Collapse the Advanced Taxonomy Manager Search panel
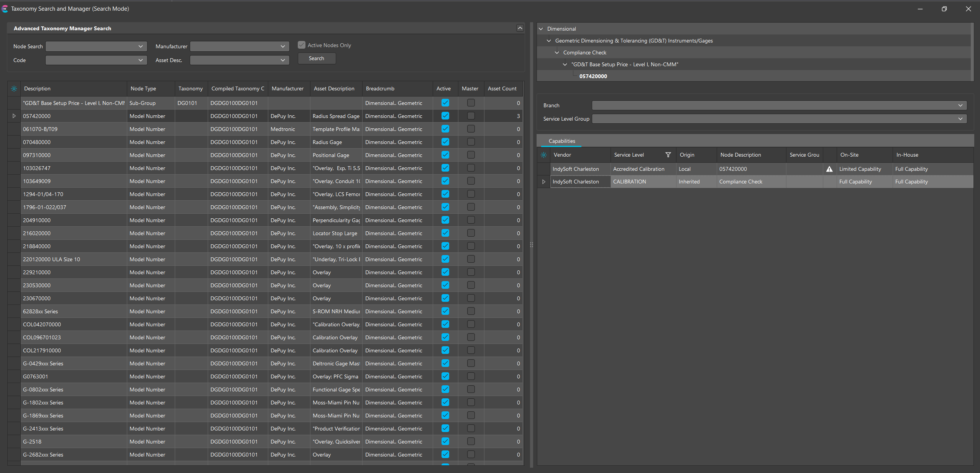Screen dimensions: 980x473 [x=520, y=28]
